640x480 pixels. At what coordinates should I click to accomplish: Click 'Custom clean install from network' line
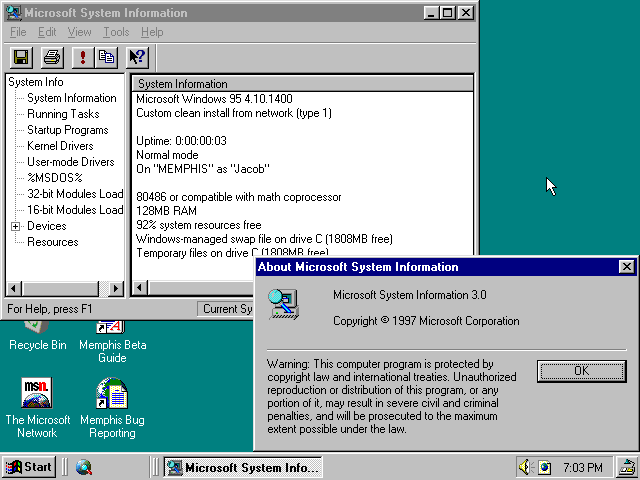click(233, 113)
